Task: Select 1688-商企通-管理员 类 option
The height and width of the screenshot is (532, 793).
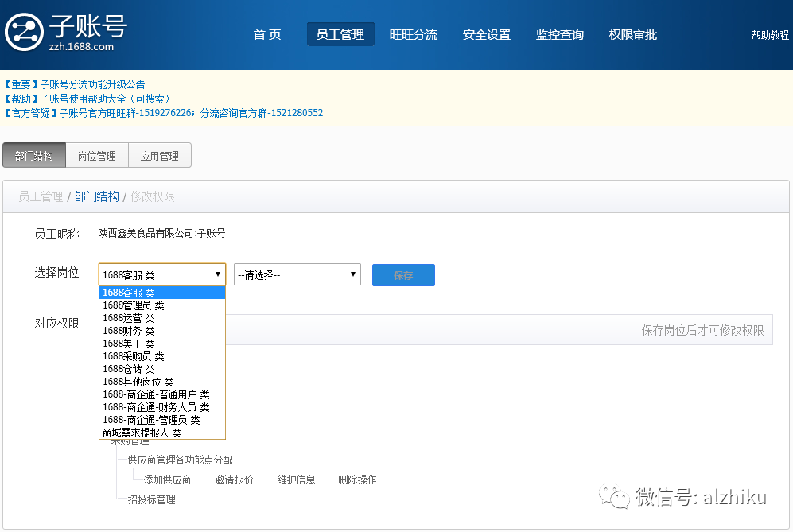Action: pos(161,420)
